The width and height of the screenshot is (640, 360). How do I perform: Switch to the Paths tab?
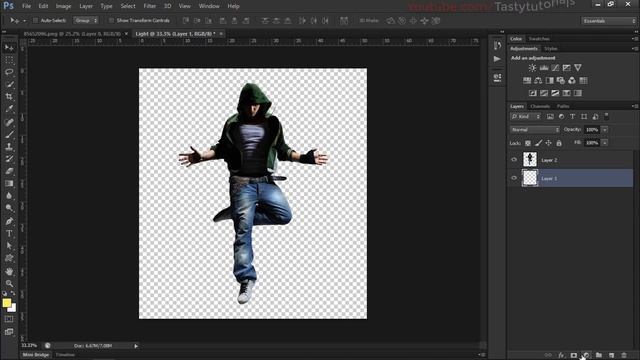click(563, 106)
